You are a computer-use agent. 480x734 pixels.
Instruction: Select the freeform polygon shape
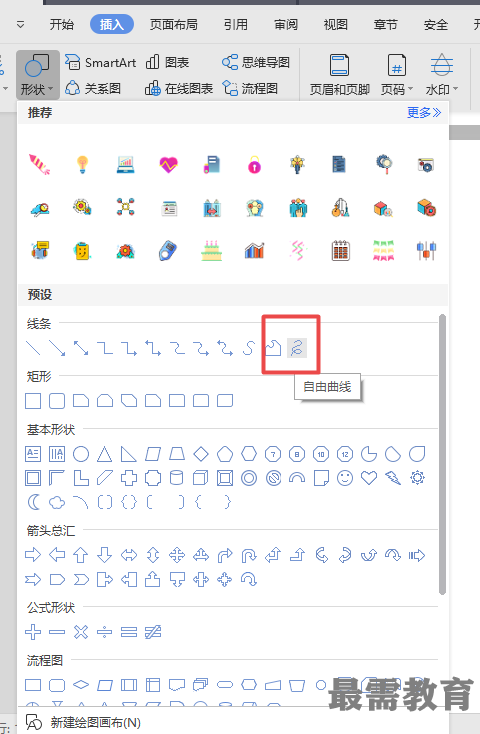273,348
